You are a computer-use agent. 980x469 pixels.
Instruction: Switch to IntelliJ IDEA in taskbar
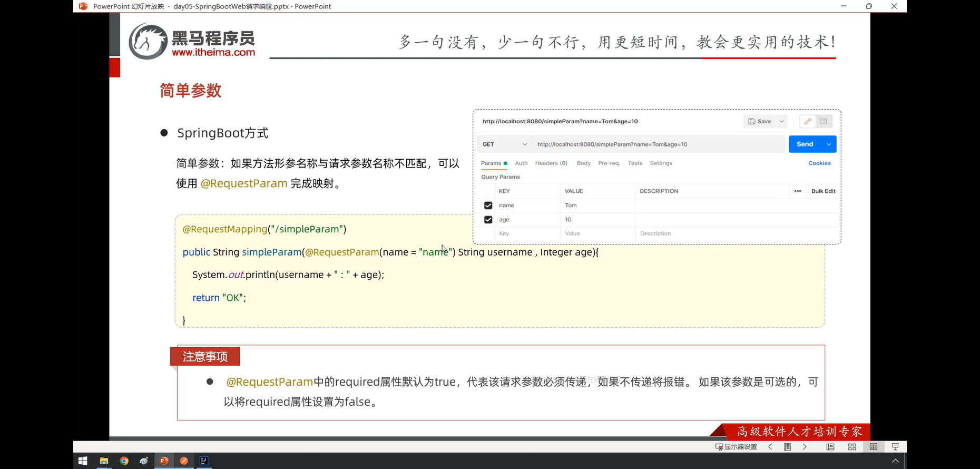(x=203, y=461)
